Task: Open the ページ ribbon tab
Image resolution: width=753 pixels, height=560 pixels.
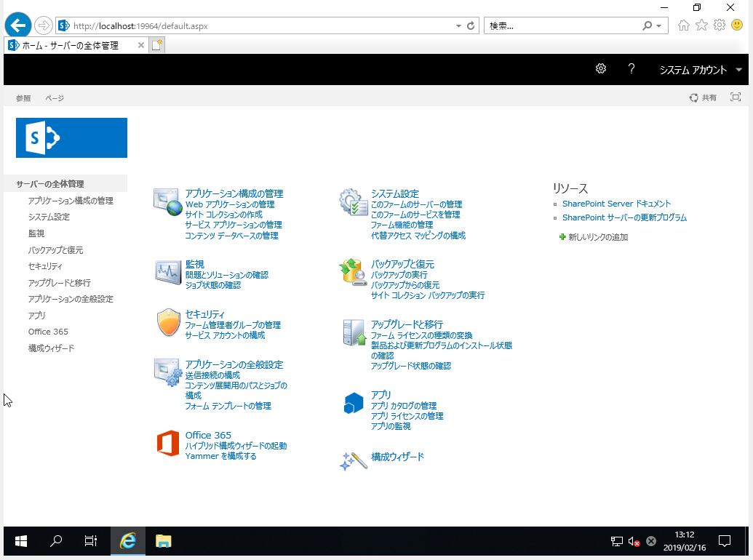Action: [55, 98]
